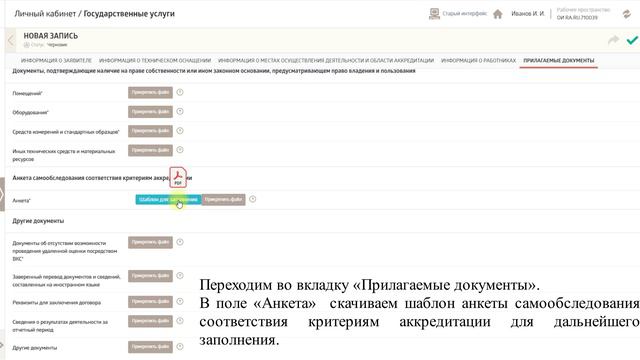Download Шаблон для заполнения template
Viewport: 640px width, 360px height.
(x=168, y=200)
